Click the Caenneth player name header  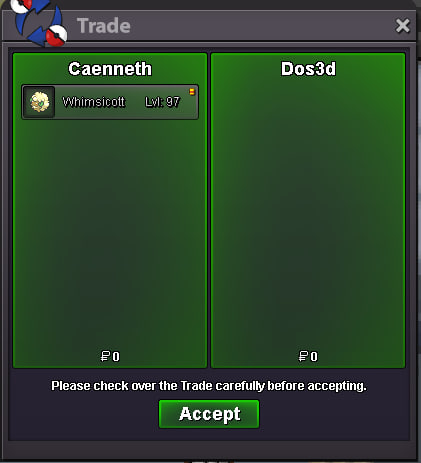(110, 69)
